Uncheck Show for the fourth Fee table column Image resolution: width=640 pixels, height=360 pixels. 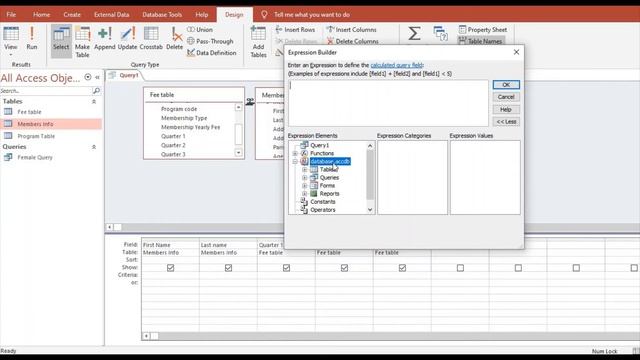(x=344, y=268)
